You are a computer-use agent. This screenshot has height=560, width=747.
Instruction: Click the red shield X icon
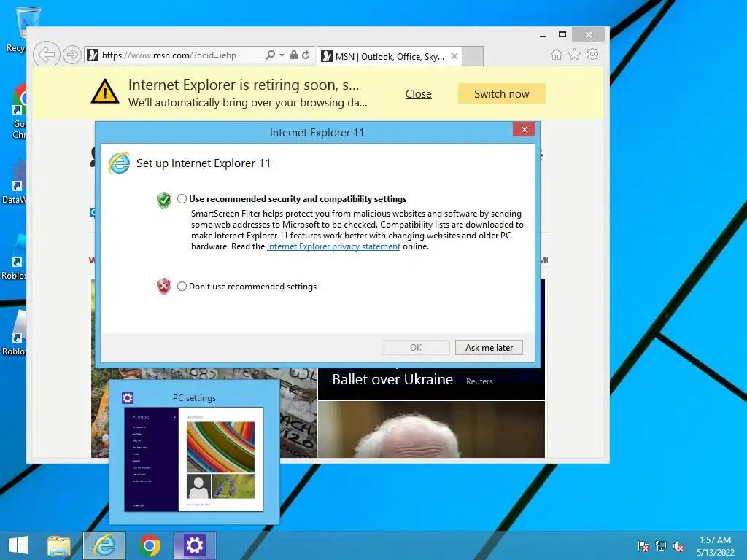click(x=164, y=286)
